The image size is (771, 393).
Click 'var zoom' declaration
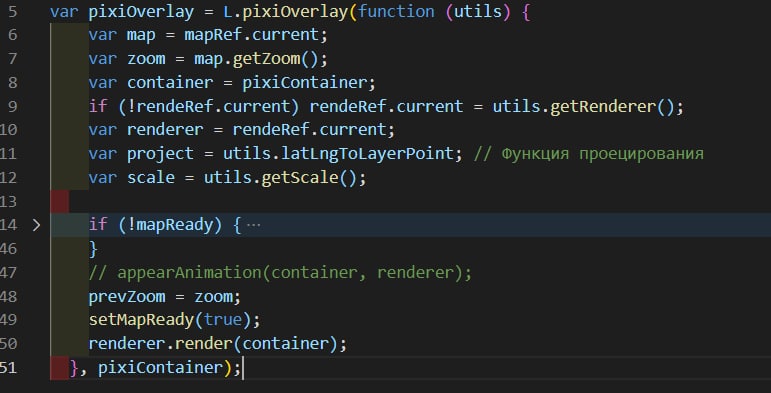[127, 59]
